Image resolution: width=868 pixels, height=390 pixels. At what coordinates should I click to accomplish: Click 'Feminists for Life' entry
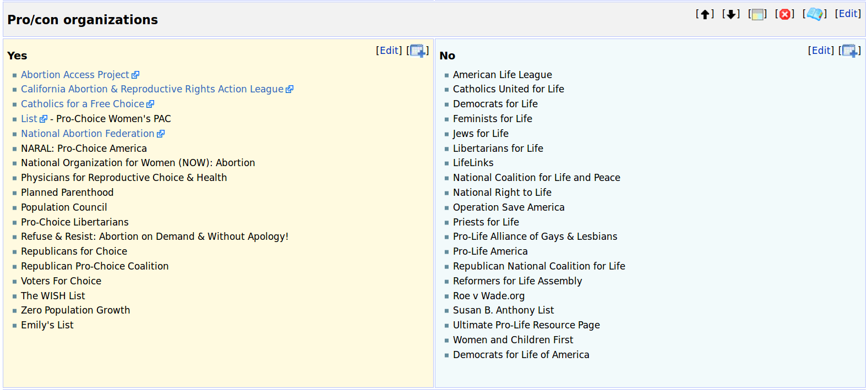493,119
